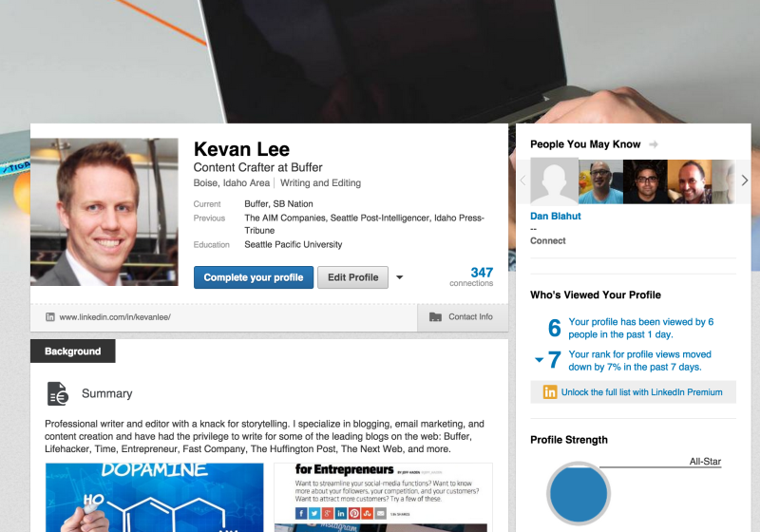
Task: Open the Contact Info folder icon
Action: coord(435,317)
